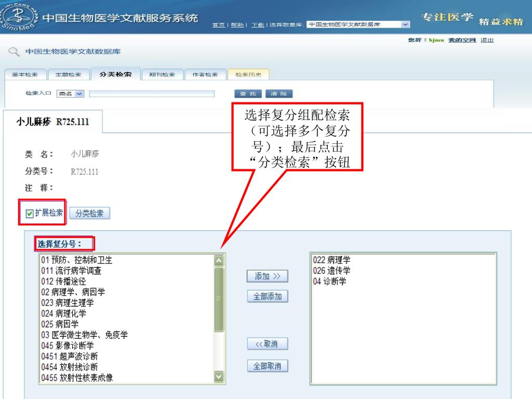Viewport: 532px width, 399px height.
Task: Click the scrollbar thumb of 复分号 list
Action: coord(219,299)
